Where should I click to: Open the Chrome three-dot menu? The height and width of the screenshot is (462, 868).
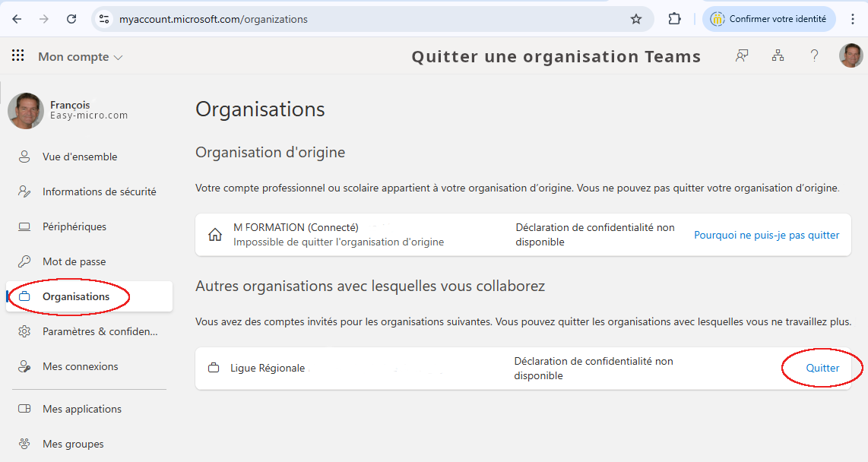pyautogui.click(x=853, y=19)
